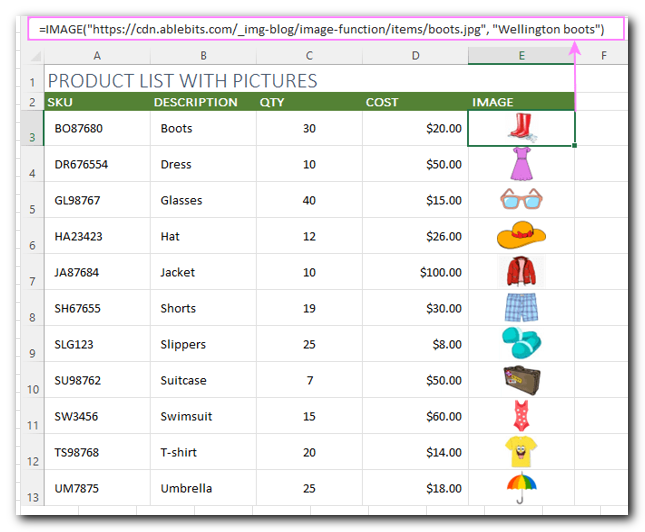Select row 13 header
Image resolution: width=645 pixels, height=532 pixels.
(32, 488)
